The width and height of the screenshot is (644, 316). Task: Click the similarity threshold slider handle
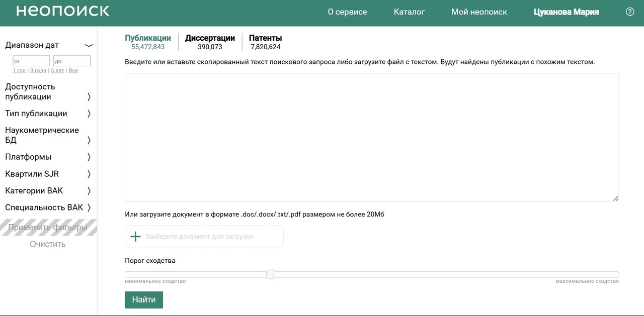click(271, 274)
